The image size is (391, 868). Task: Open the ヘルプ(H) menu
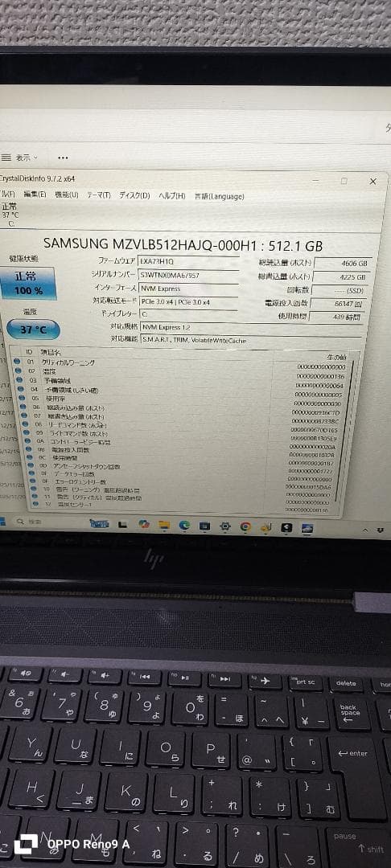tap(171, 196)
